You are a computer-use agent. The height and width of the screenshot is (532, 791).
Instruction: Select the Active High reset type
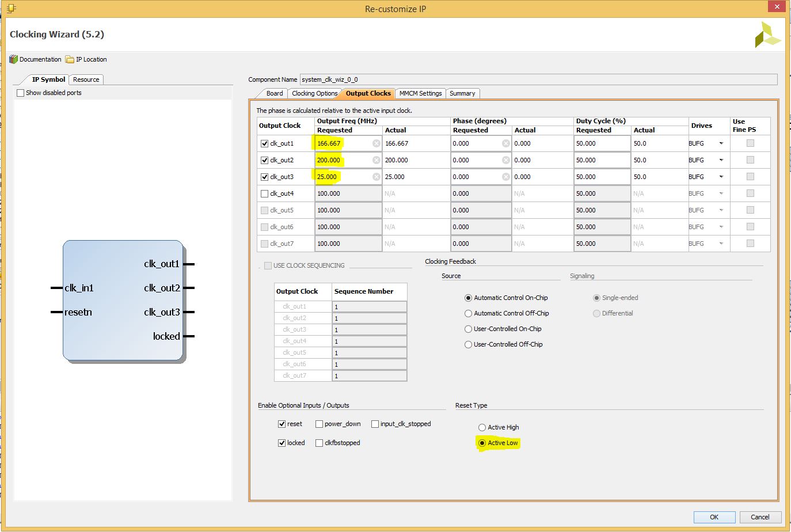coord(482,427)
